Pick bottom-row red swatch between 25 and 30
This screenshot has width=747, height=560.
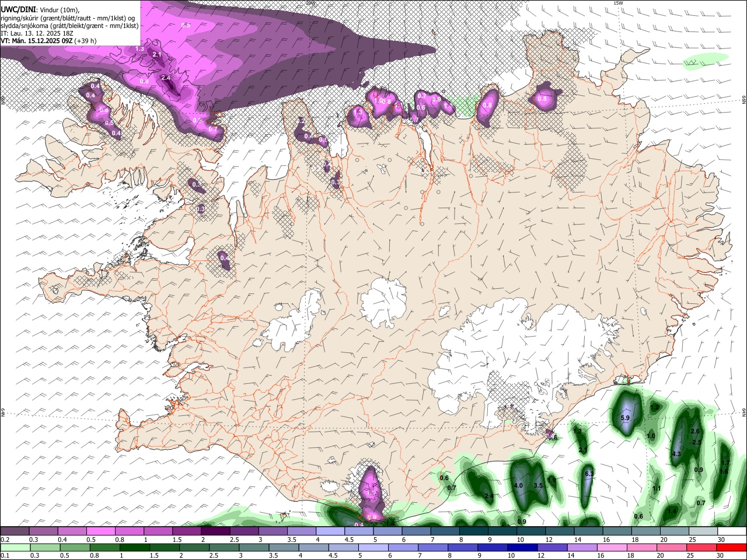[702, 547]
